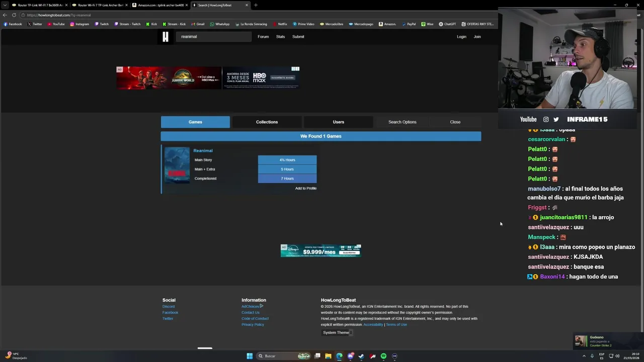Switch to the Users tab
Viewport: 644px width, 362px height.
pyautogui.click(x=338, y=122)
